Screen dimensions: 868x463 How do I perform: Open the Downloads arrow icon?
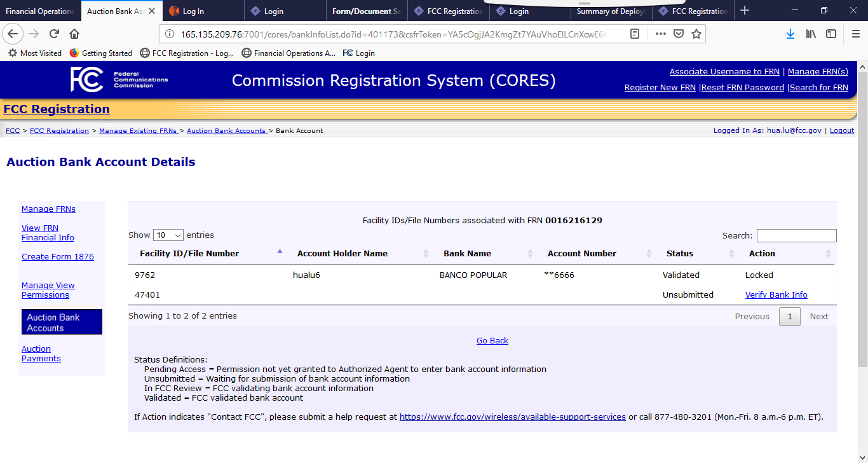tap(790, 34)
